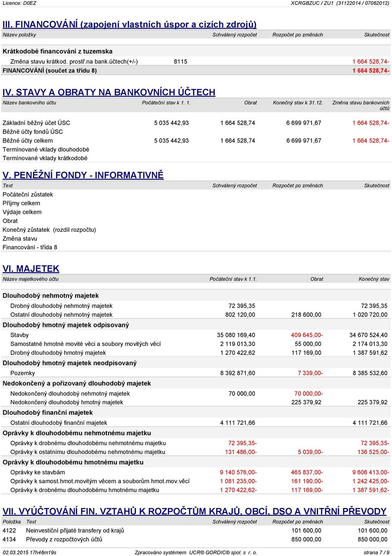Click the 'FINANCOVÁNÍ (součet za třídu 8)' total label
392x556 pixels.
pyautogui.click(x=50, y=71)
